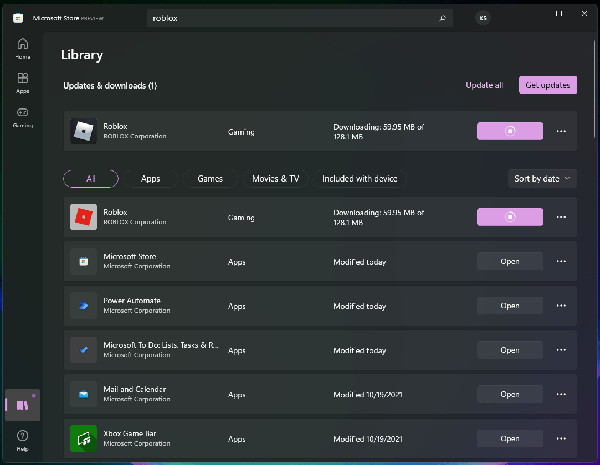Click Microsoft To Do: Lists, Tasks name text
Image resolution: width=600 pixels, height=465 pixels.
[x=161, y=345]
